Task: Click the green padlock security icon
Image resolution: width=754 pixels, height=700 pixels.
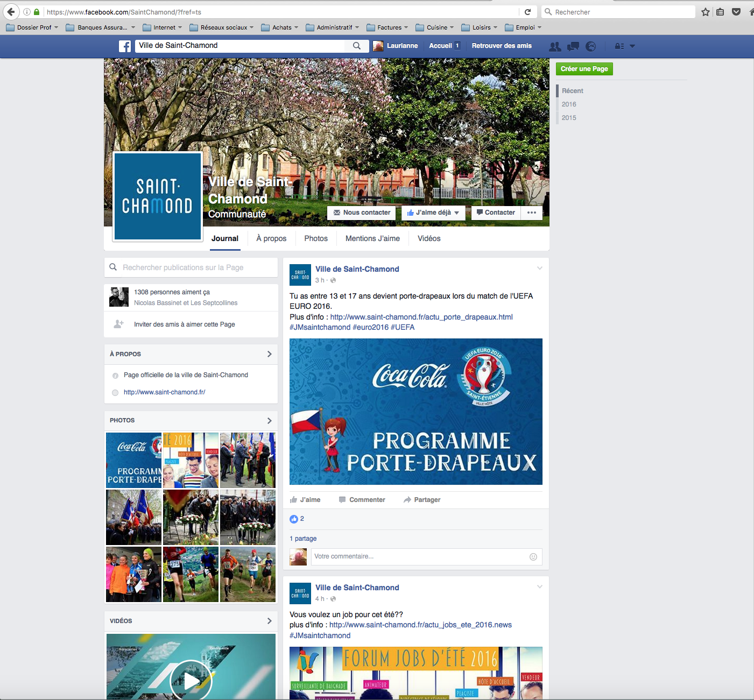Action: coord(37,12)
